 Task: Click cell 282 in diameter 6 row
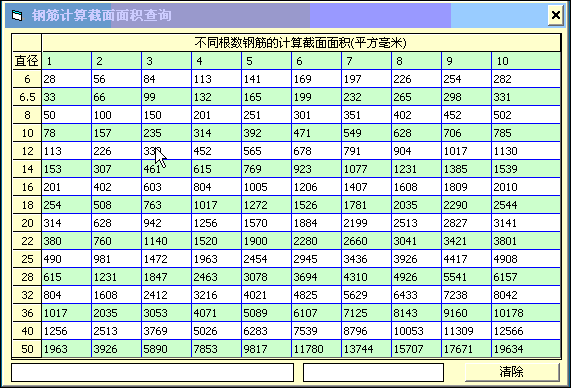pyautogui.click(x=526, y=79)
